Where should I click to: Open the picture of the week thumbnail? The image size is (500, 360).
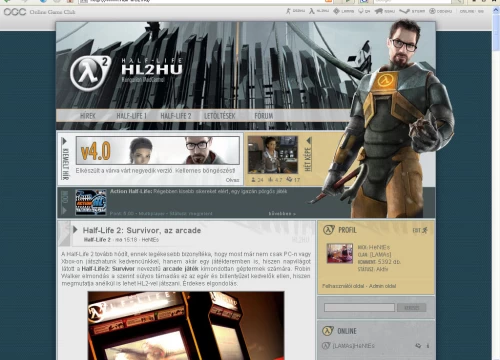(273, 155)
